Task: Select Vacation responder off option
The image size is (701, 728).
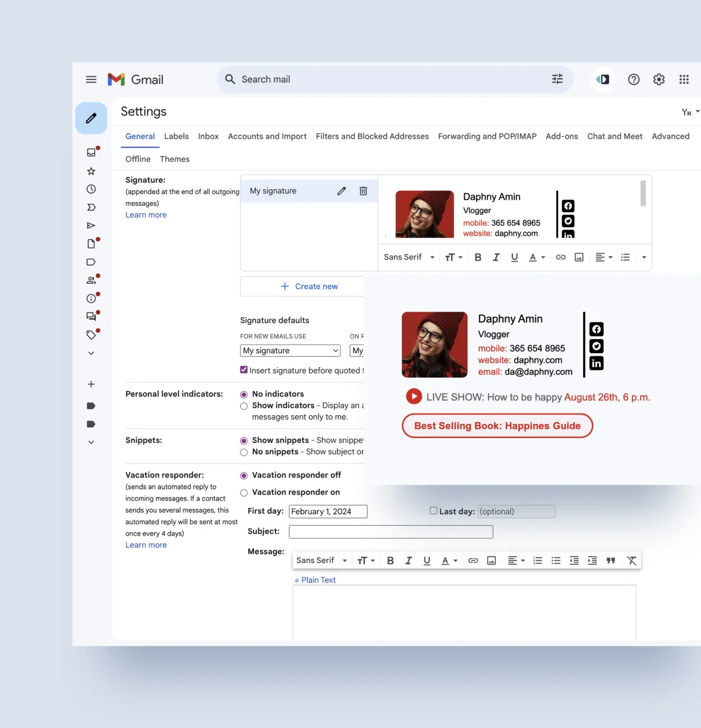Action: [244, 475]
